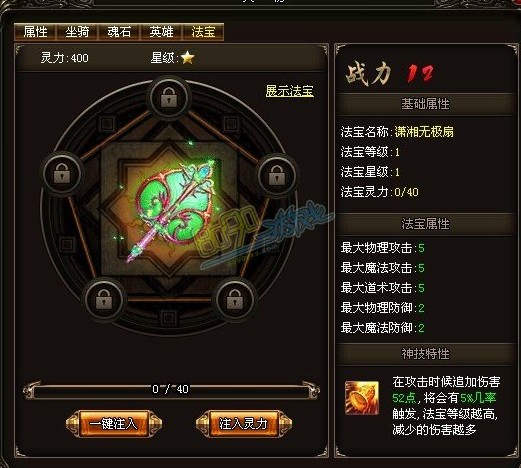Click the 战力 12 power display
Image resolution: width=521 pixels, height=468 pixels.
(390, 73)
